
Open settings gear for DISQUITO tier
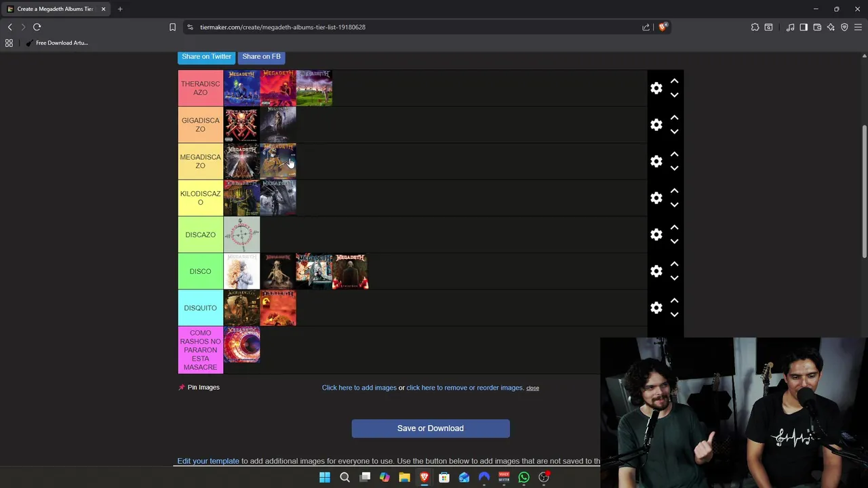(656, 308)
